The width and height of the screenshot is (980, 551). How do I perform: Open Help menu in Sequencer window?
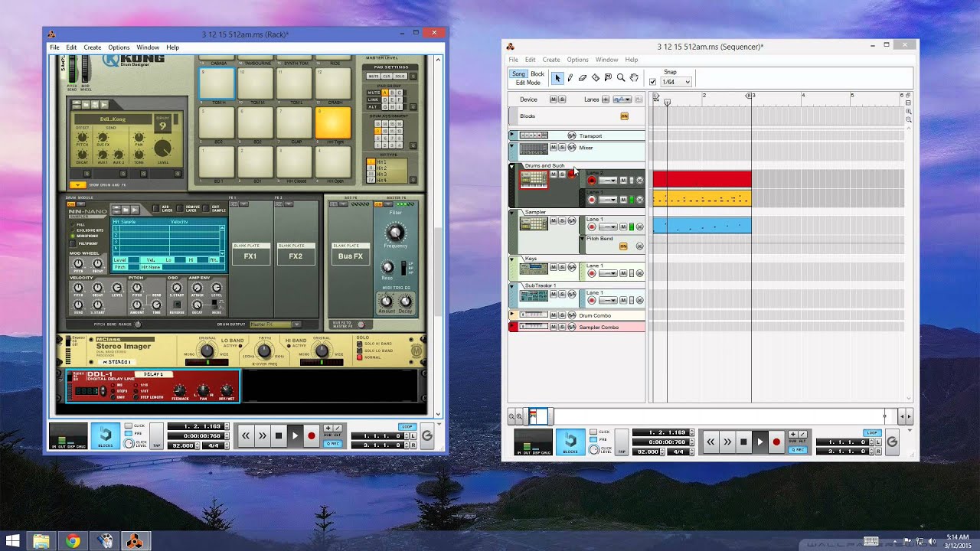click(x=631, y=60)
